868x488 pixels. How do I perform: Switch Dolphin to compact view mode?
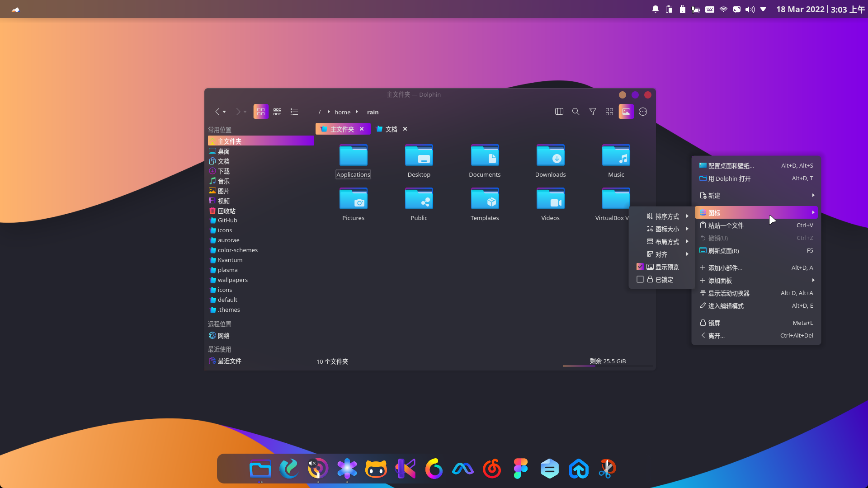278,112
